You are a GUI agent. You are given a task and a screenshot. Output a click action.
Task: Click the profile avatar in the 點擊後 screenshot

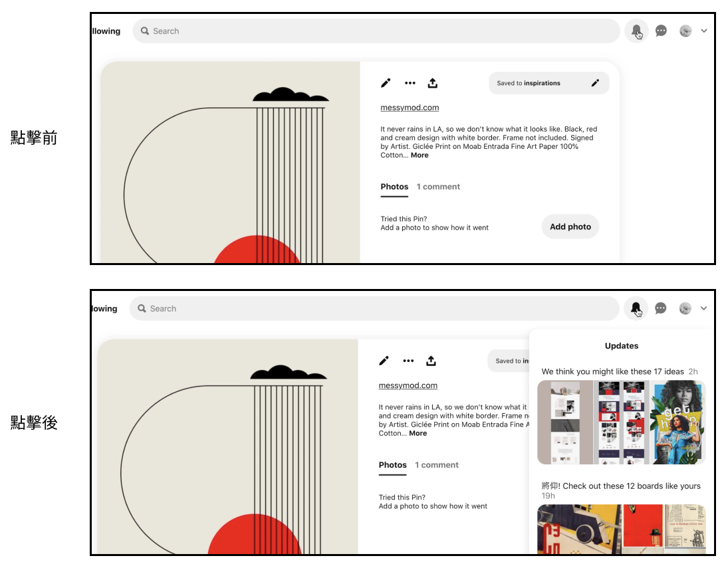click(x=685, y=308)
